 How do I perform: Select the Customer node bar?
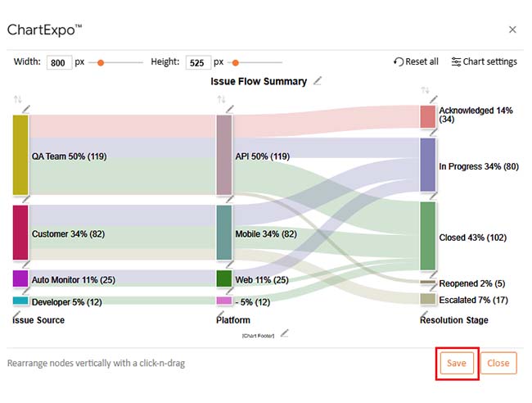coord(20,233)
